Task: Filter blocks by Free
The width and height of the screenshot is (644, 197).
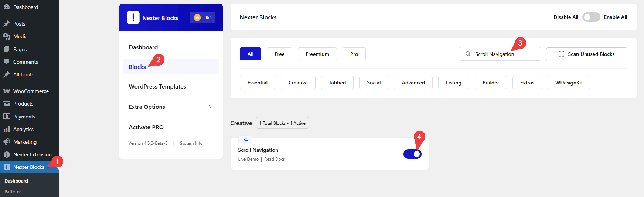Action: click(x=280, y=54)
